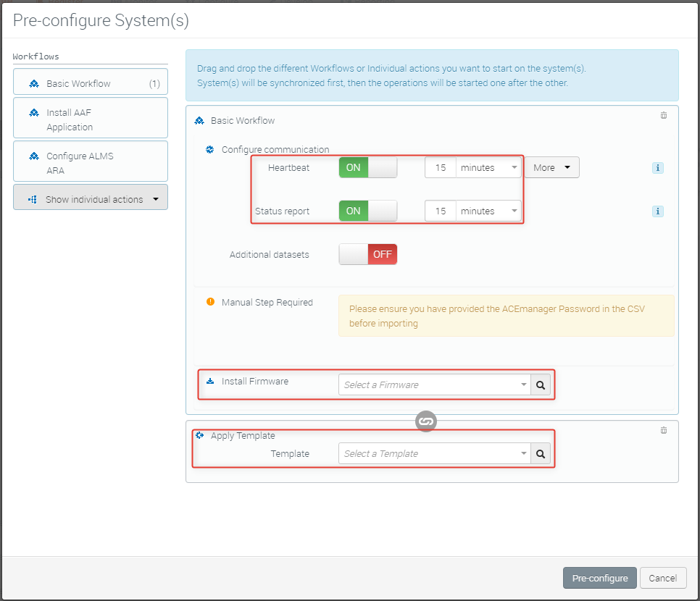Select Install AAF Application workflow
The image size is (700, 601).
tap(91, 119)
